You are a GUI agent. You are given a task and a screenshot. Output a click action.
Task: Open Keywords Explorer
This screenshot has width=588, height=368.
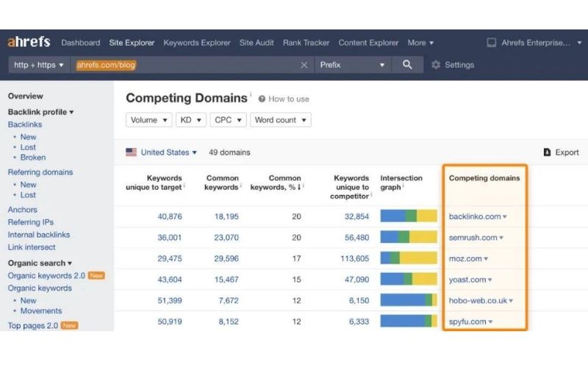pyautogui.click(x=197, y=43)
